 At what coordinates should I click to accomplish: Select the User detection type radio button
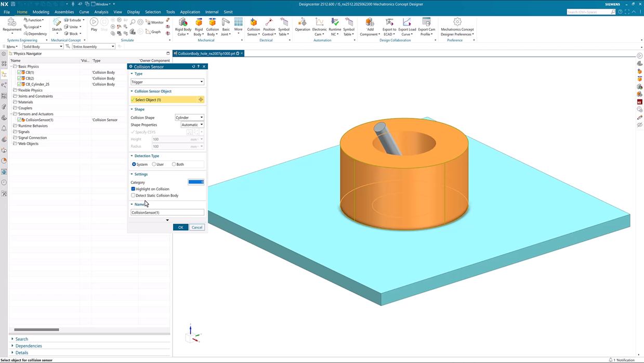point(154,164)
